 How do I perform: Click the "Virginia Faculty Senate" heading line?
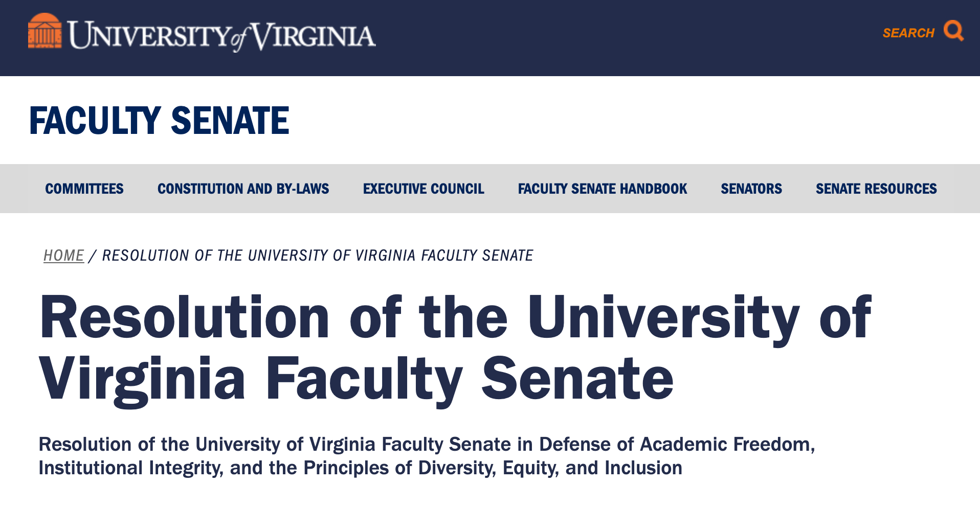pyautogui.click(x=356, y=379)
